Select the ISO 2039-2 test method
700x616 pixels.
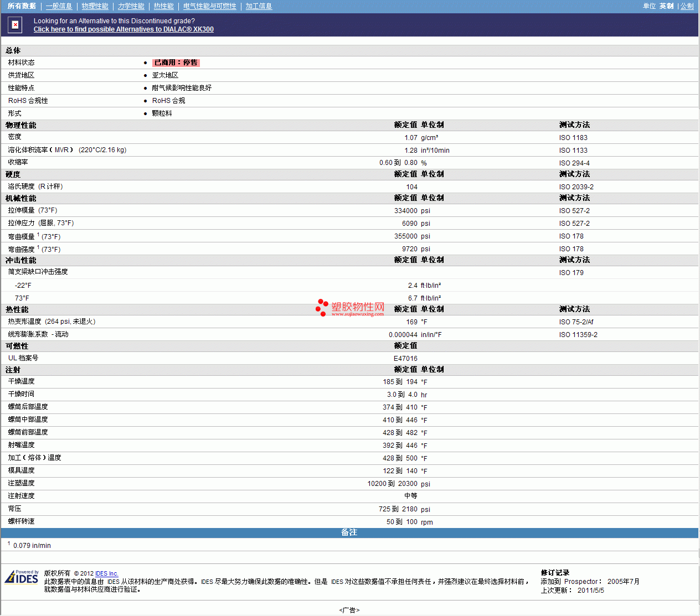(x=577, y=187)
